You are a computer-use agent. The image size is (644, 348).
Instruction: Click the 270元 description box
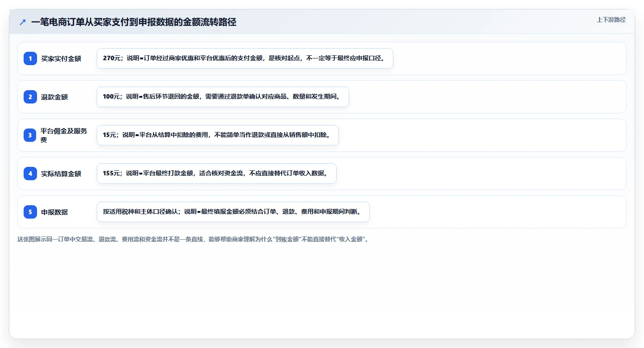pos(245,58)
